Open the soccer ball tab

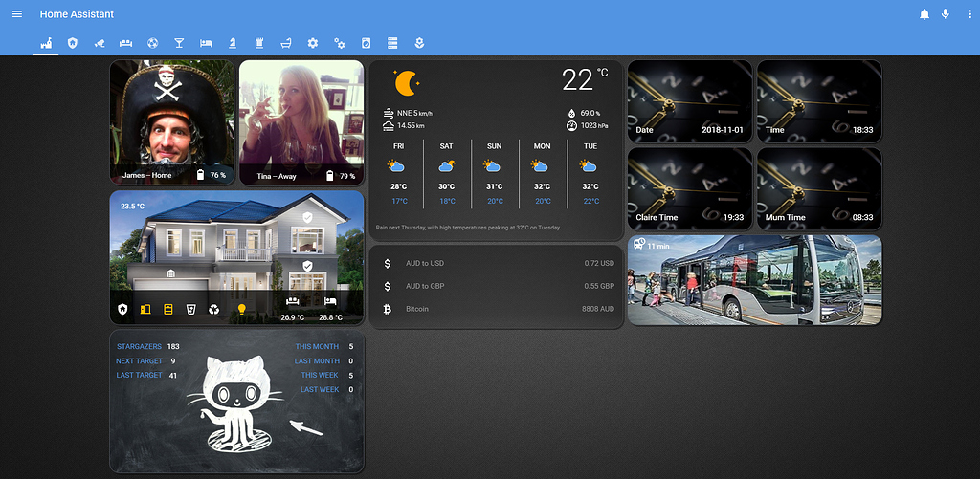(152, 43)
